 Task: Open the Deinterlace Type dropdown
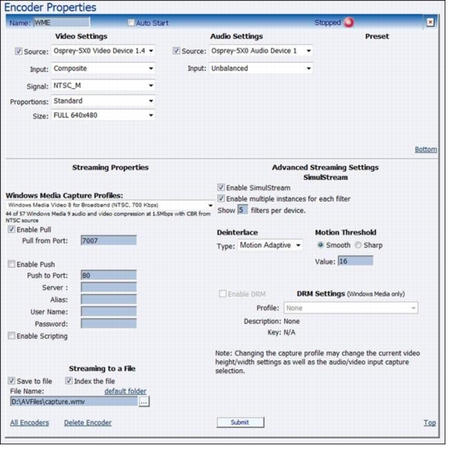270,245
